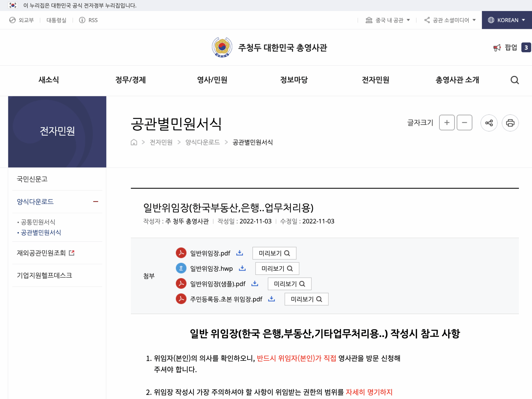Image resolution: width=532 pixels, height=399 pixels.
Task: Switch to the 영사/민원 navigation tab
Action: click(x=213, y=80)
